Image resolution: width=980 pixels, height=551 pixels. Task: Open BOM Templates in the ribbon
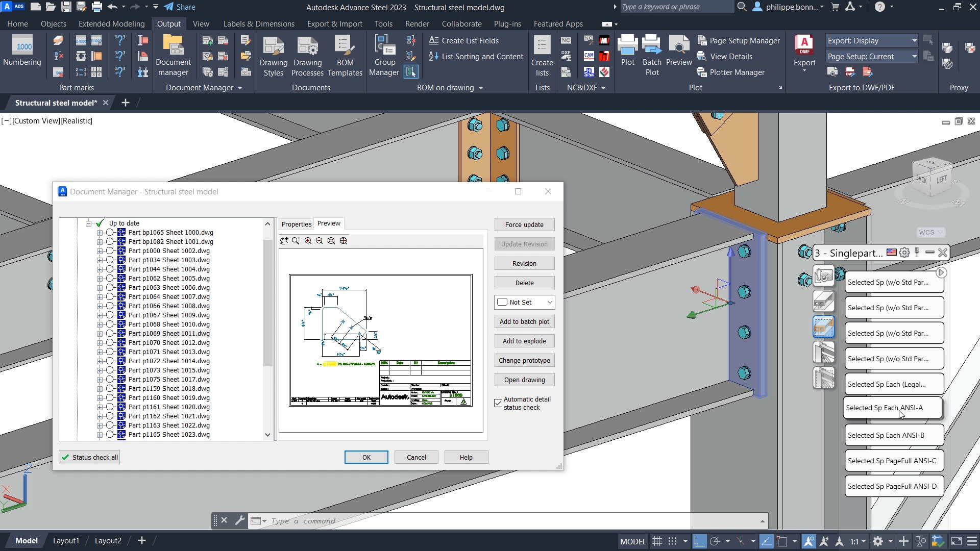[345, 56]
